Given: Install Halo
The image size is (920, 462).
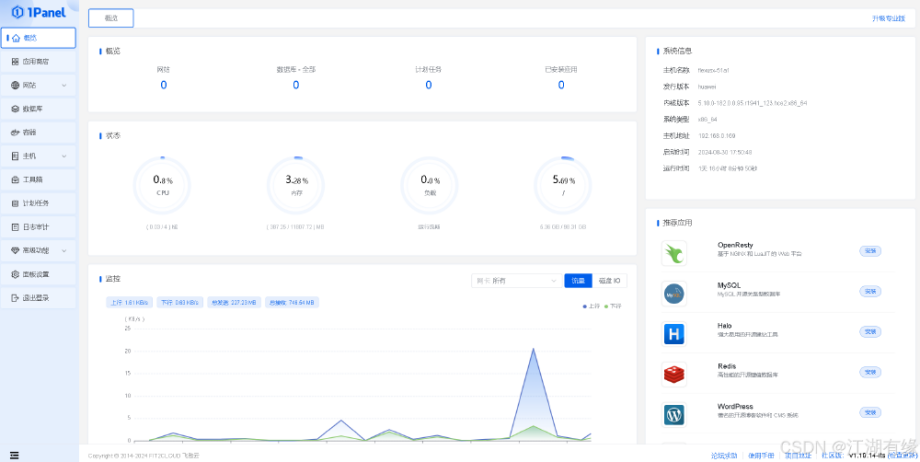Looking at the screenshot, I should click(870, 332).
